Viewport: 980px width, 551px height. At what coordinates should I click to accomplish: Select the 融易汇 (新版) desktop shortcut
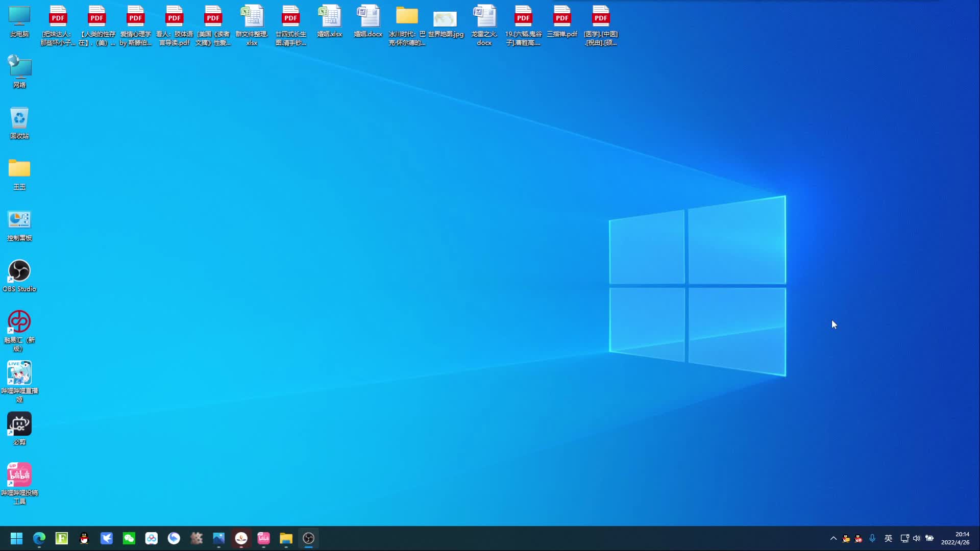click(x=19, y=331)
